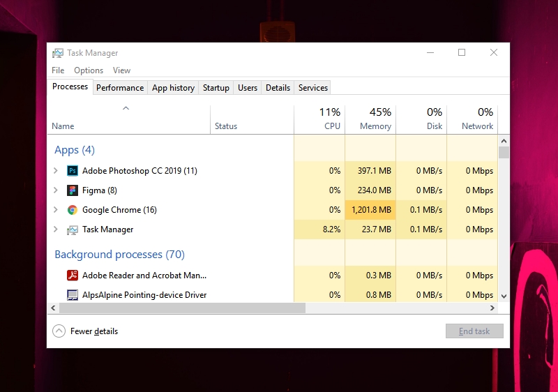Sort by the Network column header
The width and height of the screenshot is (558, 392).
[x=472, y=119]
